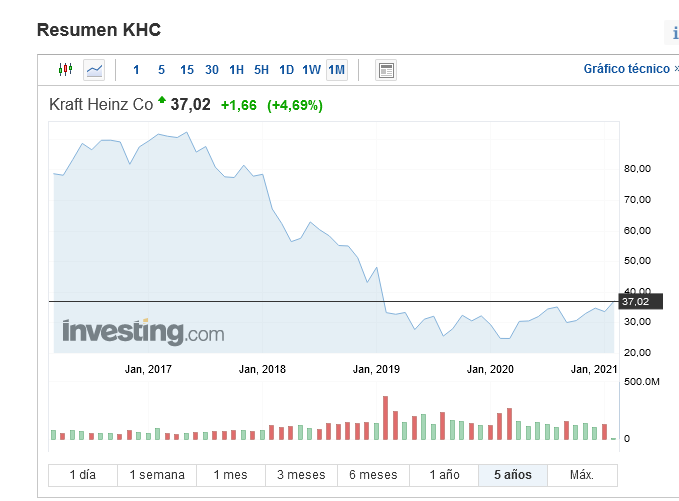Screen dimensions: 679x501
Task: Open the news panel icon in toolbar
Action: pyautogui.click(x=386, y=70)
